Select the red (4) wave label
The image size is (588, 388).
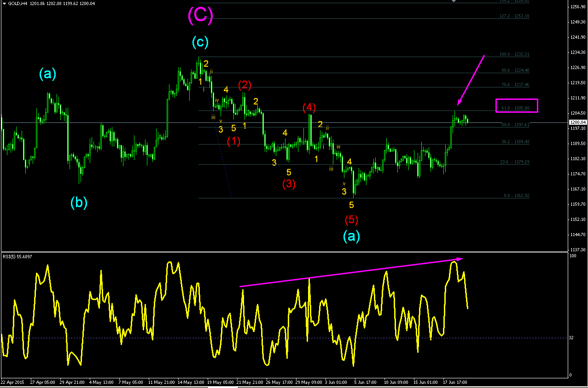click(309, 108)
